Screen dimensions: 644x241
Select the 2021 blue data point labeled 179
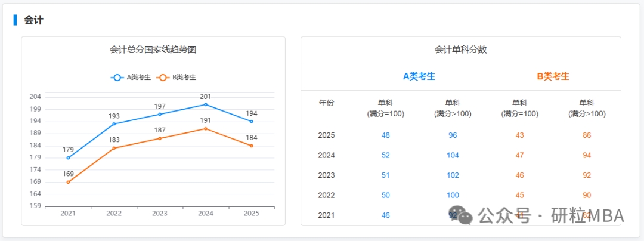68,157
